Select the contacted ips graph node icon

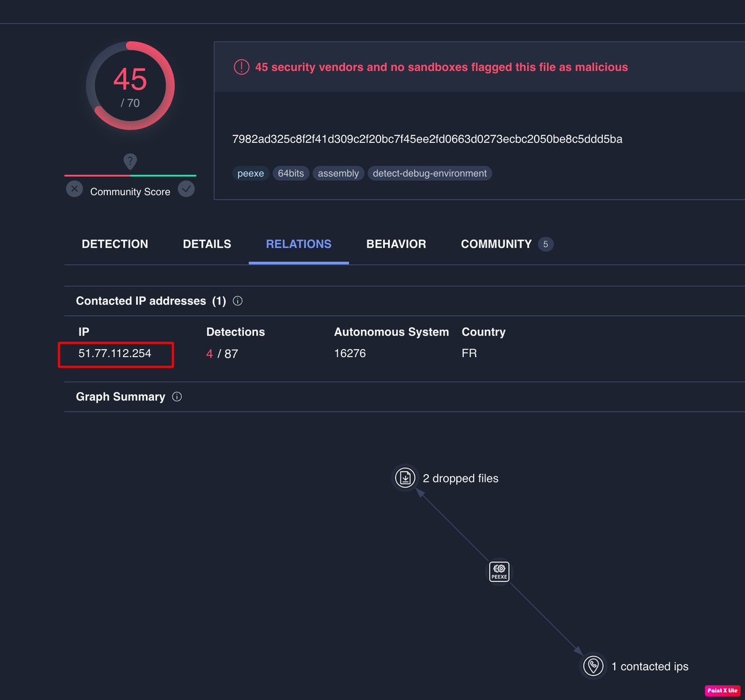point(594,666)
